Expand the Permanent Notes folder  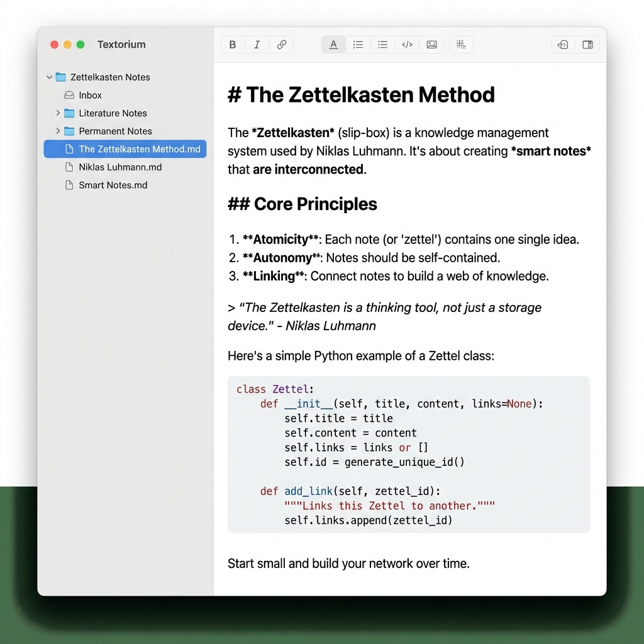[x=57, y=131]
